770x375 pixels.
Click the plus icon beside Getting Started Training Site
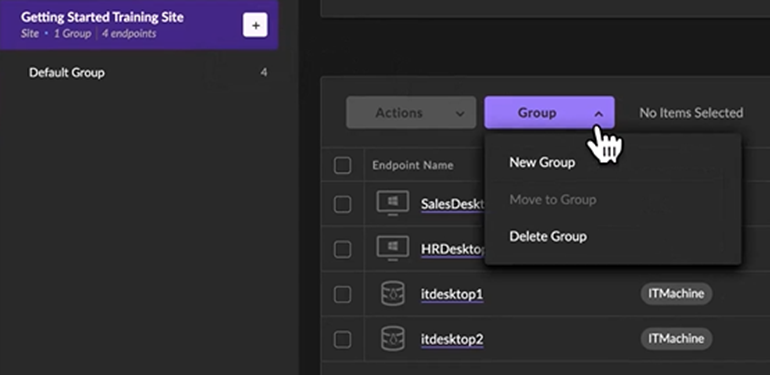pos(255,25)
